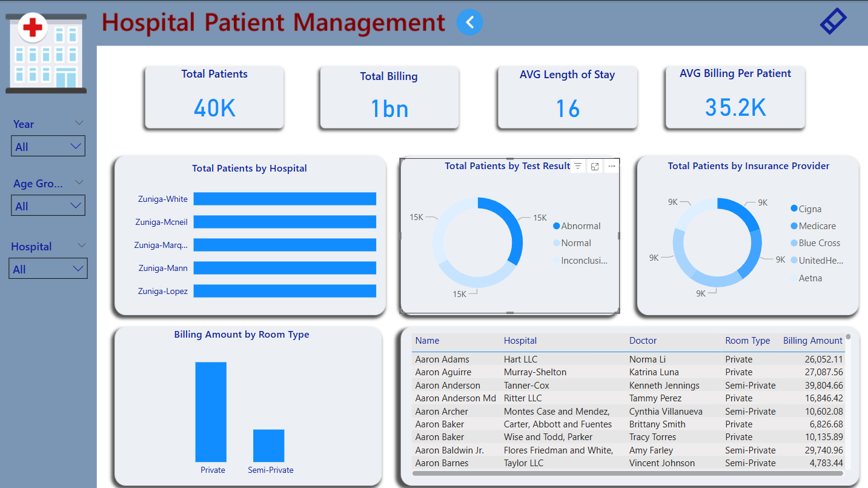Sort table by Name column header
Image resolution: width=868 pixels, height=488 pixels.
[x=427, y=341]
